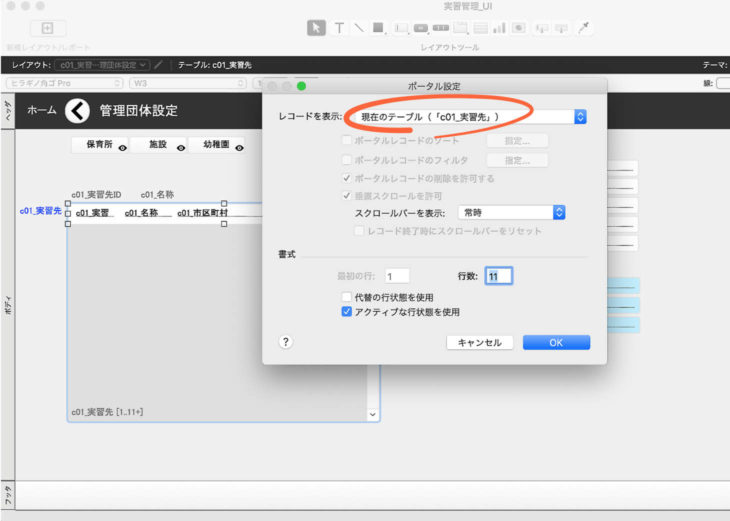
Task: Uncheck アクティブな行状態を使用 checkbox
Action: coord(347,312)
